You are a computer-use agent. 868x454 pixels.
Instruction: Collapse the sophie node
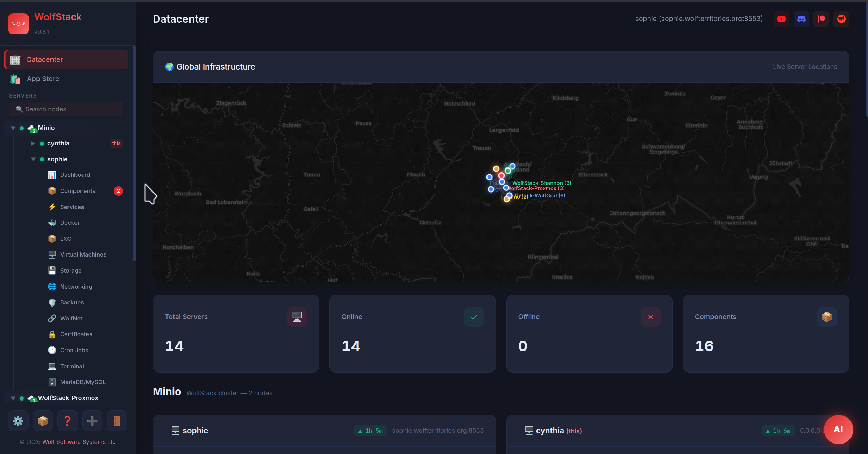[x=33, y=159]
